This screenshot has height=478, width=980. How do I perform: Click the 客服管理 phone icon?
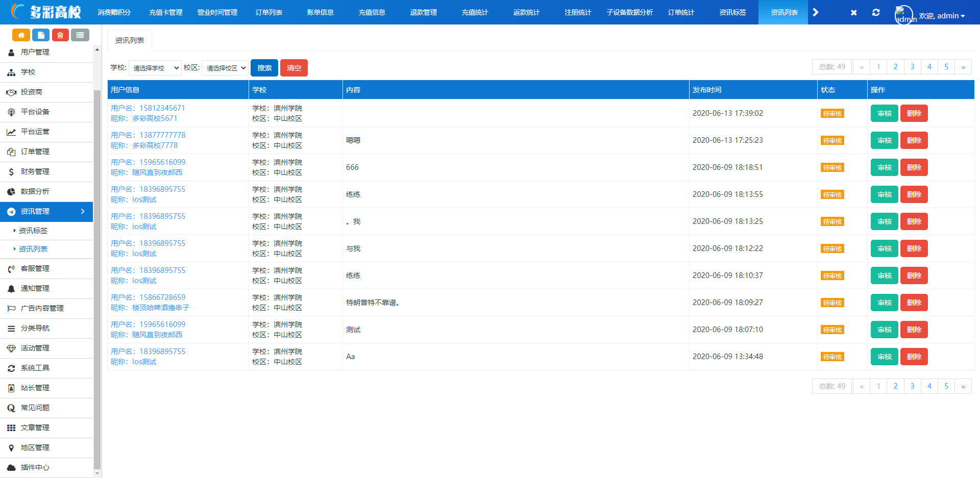pos(11,269)
